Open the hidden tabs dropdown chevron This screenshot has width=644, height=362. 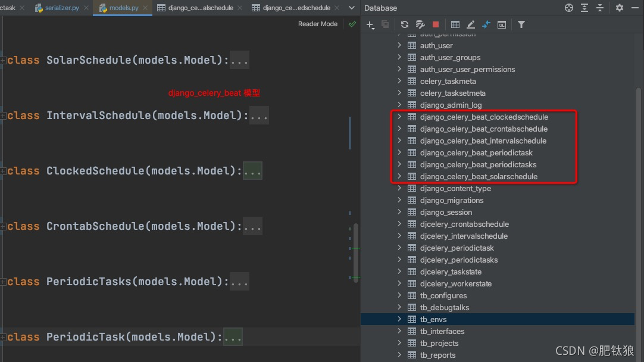[x=352, y=8]
